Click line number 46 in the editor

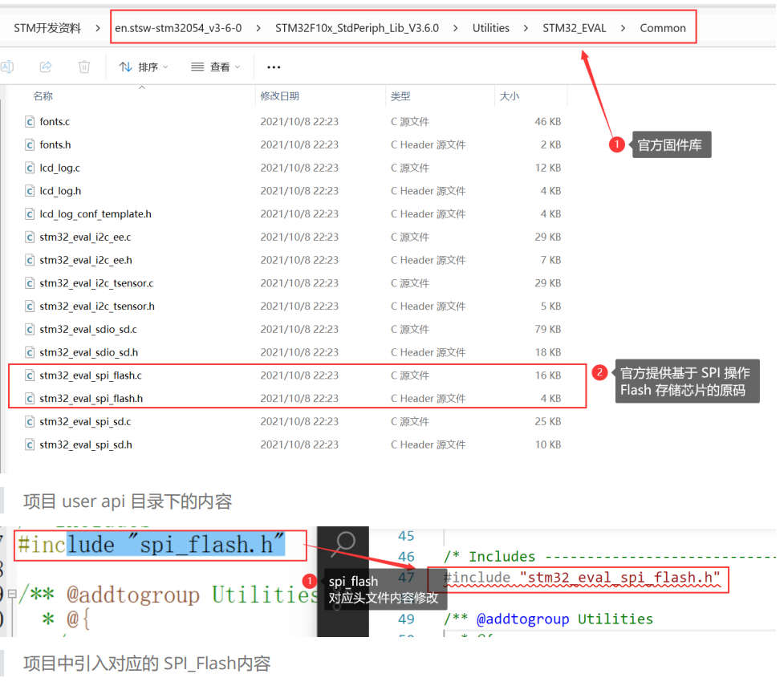(406, 557)
